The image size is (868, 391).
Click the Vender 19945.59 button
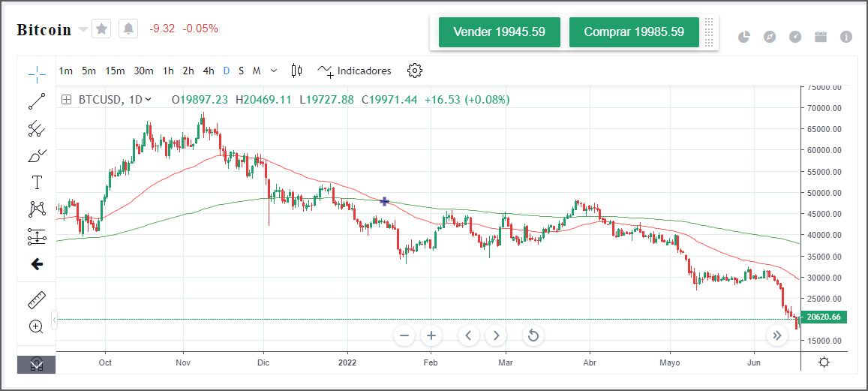pyautogui.click(x=500, y=32)
